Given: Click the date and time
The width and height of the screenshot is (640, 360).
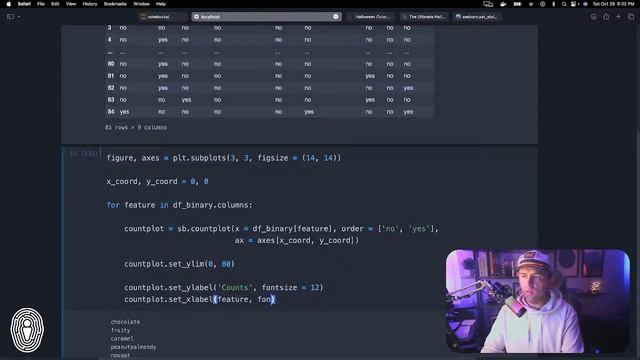Looking at the screenshot, I should [613, 4].
